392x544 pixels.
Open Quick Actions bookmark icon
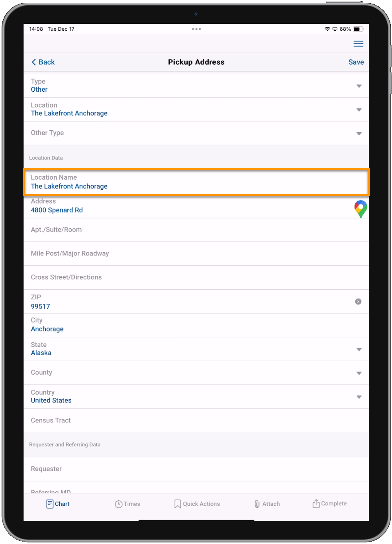click(x=178, y=504)
